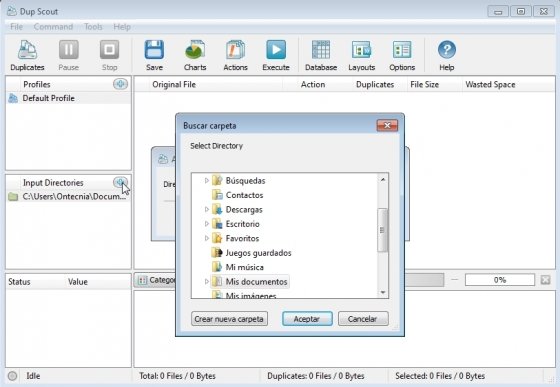The width and height of the screenshot is (560, 387).
Task: Expand the Escritorio tree node
Action: click(206, 224)
